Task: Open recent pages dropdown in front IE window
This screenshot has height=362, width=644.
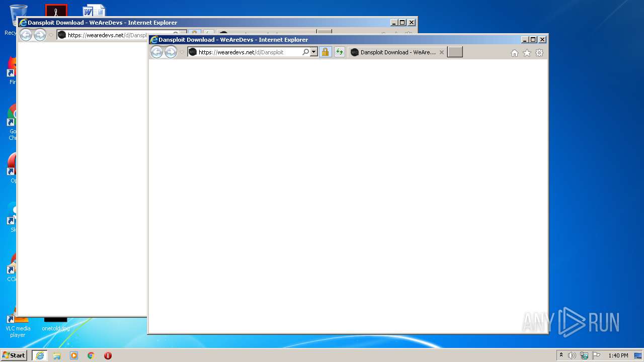Action: (182, 52)
